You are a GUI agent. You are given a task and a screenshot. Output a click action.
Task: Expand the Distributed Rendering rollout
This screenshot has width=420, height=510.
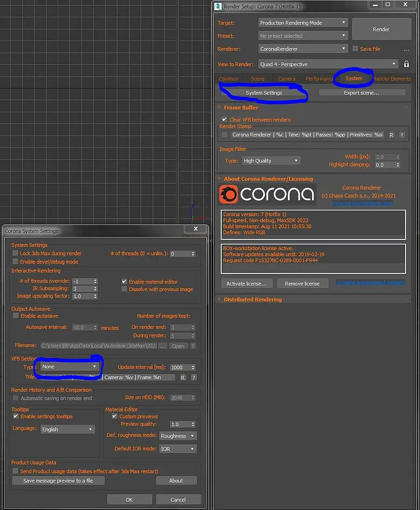(252, 299)
